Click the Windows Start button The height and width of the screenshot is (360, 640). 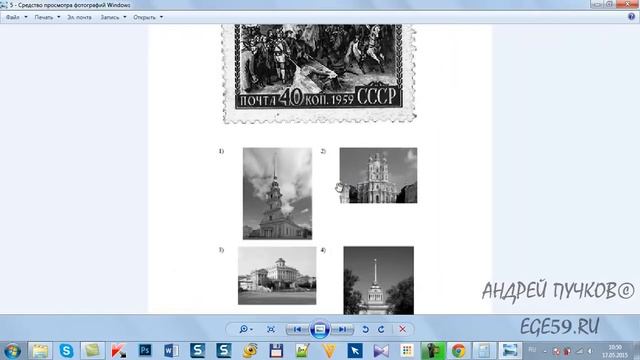click(12, 351)
